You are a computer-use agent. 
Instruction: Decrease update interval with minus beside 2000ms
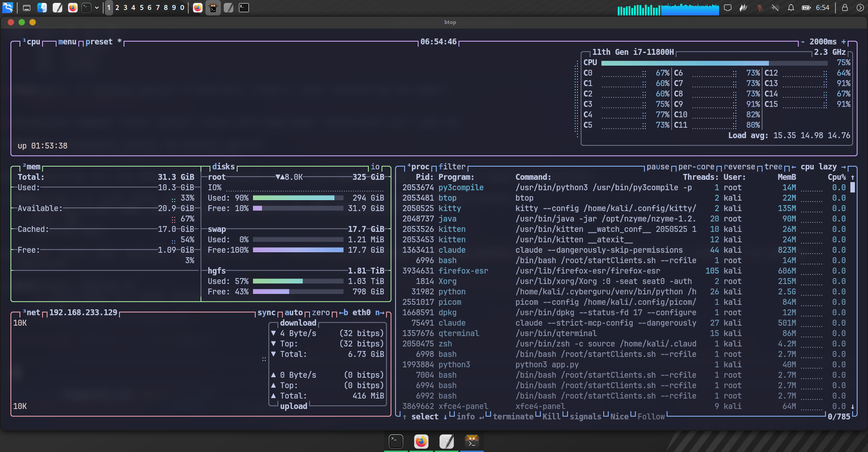(803, 42)
